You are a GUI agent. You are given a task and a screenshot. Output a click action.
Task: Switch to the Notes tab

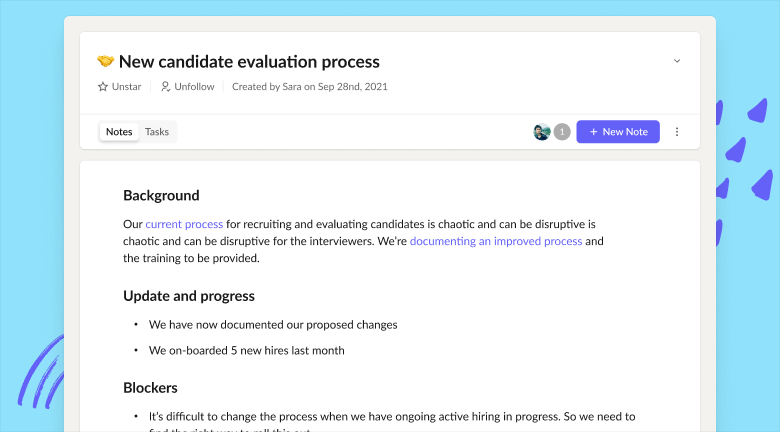(119, 132)
